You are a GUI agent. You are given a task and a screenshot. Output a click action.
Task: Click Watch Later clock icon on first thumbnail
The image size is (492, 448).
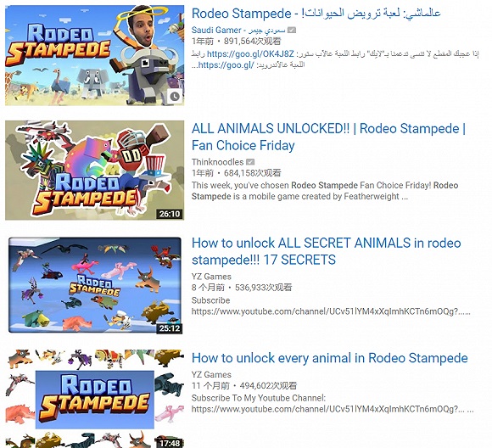pyautogui.click(x=174, y=97)
